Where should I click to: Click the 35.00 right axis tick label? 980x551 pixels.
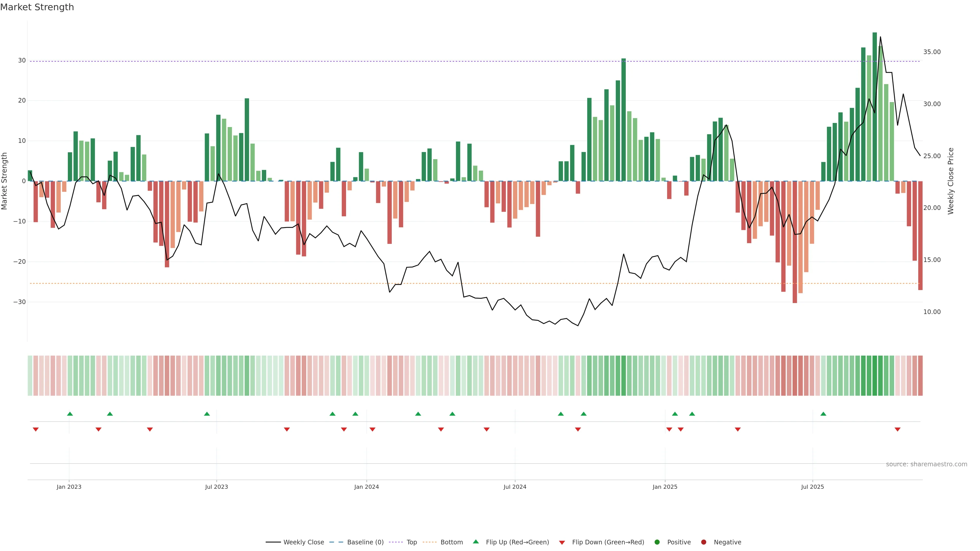[x=932, y=52]
